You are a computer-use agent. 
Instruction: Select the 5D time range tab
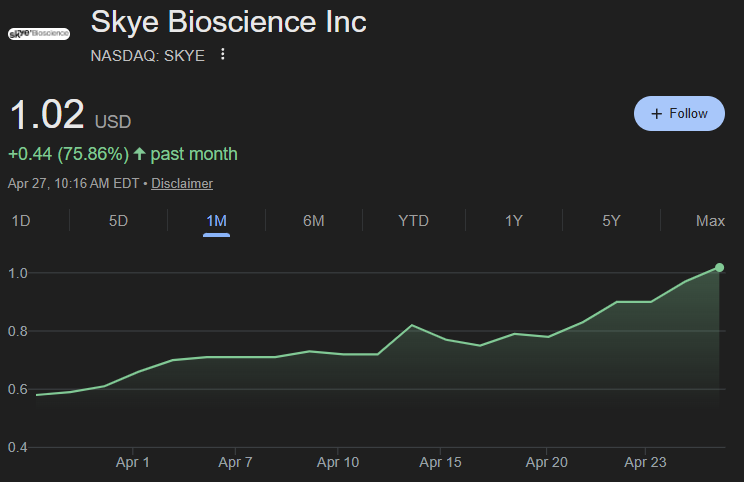click(118, 221)
